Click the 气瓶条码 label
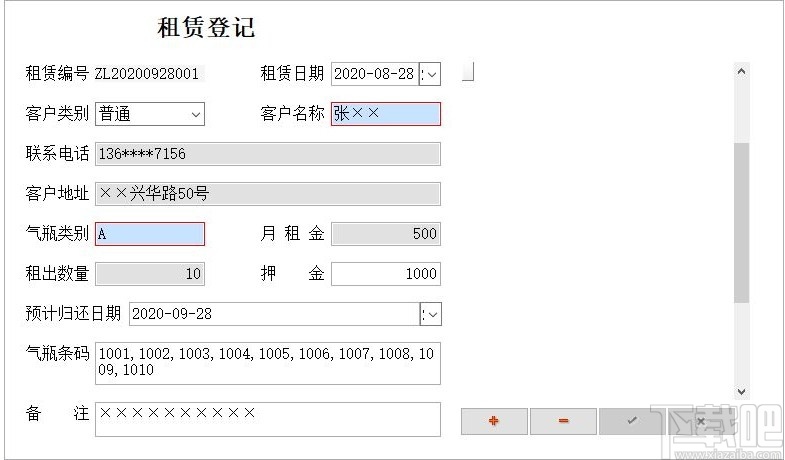Screen dimensions: 785x460 point(57,353)
